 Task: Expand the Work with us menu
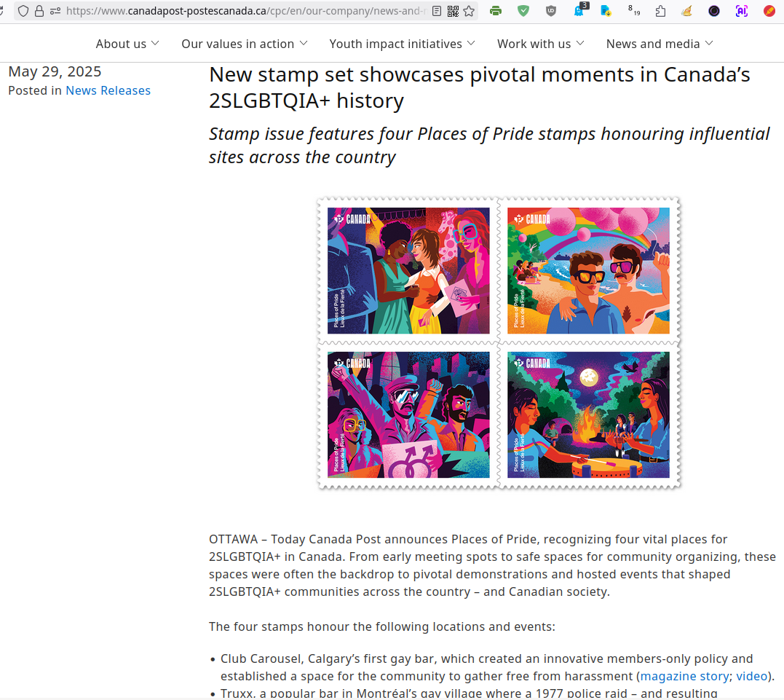coord(540,44)
